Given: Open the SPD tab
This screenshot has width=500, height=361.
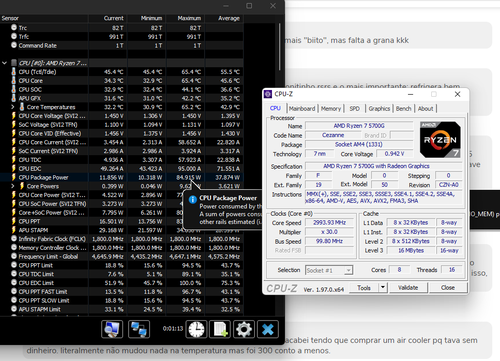Looking at the screenshot, I should (x=354, y=109).
